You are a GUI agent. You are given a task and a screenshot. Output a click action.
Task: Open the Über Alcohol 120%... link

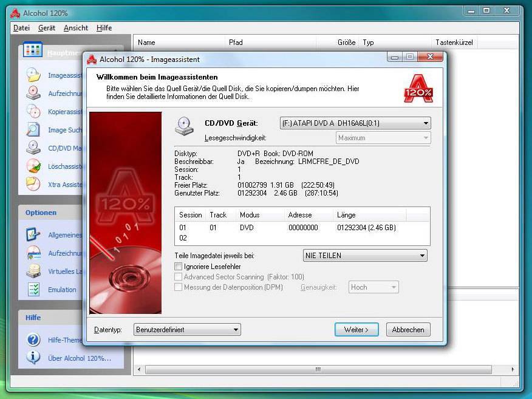tap(80, 358)
